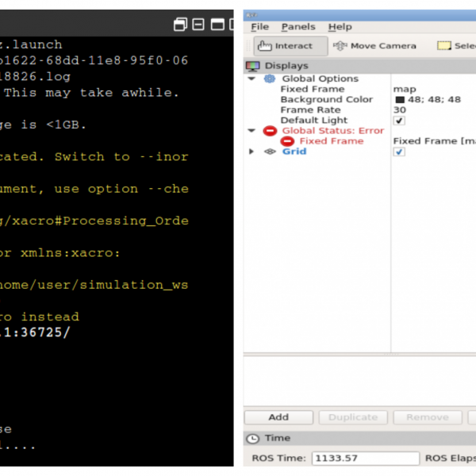Click the Fixed Frame error icon
Viewport: 476px width, 476px height.
coord(287,141)
